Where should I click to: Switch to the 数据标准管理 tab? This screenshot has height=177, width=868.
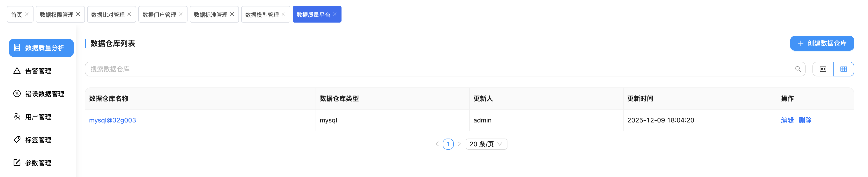211,15
